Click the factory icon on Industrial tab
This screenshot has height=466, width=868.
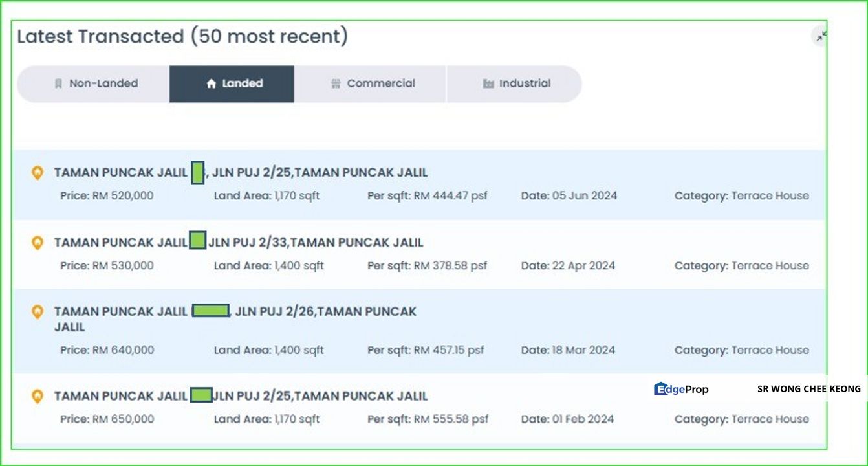click(488, 83)
